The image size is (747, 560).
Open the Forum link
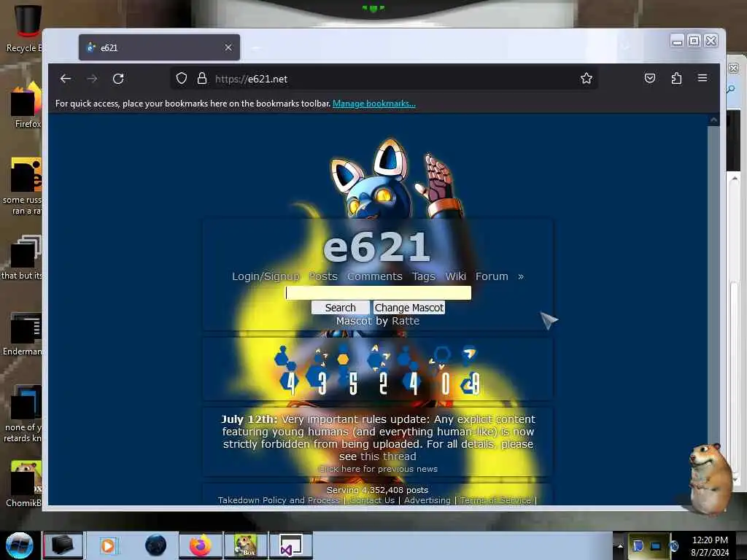pyautogui.click(x=492, y=276)
